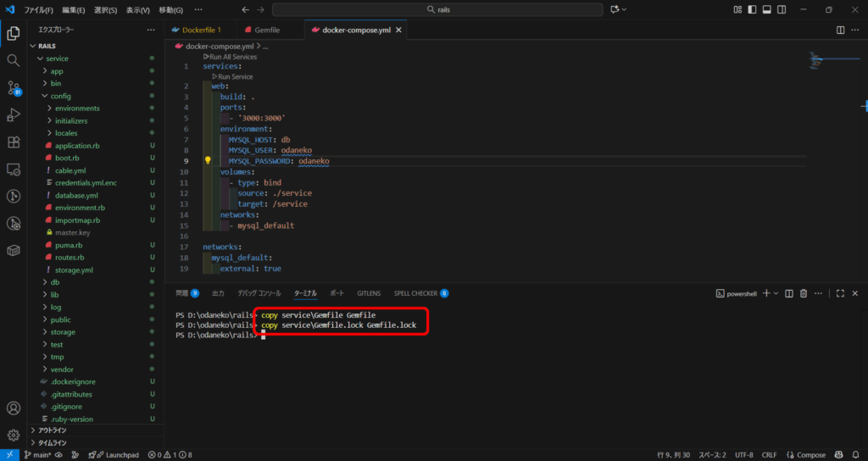
Task: Open the Manage gear in activity bar
Action: (13, 436)
